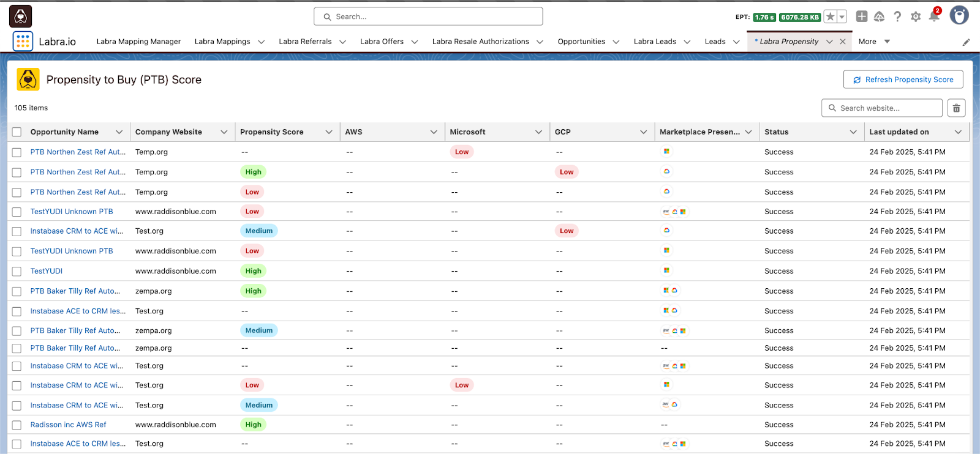Open Labra Mapping Manager tab
Screen dimensions: 980x454
tap(138, 42)
